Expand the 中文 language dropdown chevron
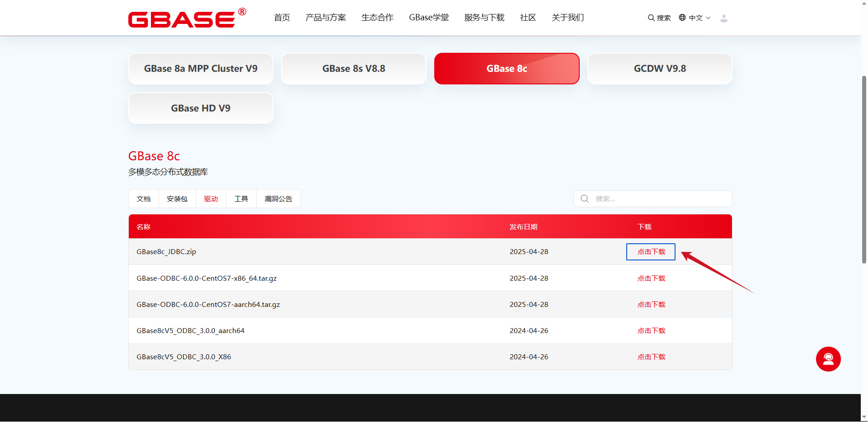This screenshot has height=422, width=868. pyautogui.click(x=708, y=18)
